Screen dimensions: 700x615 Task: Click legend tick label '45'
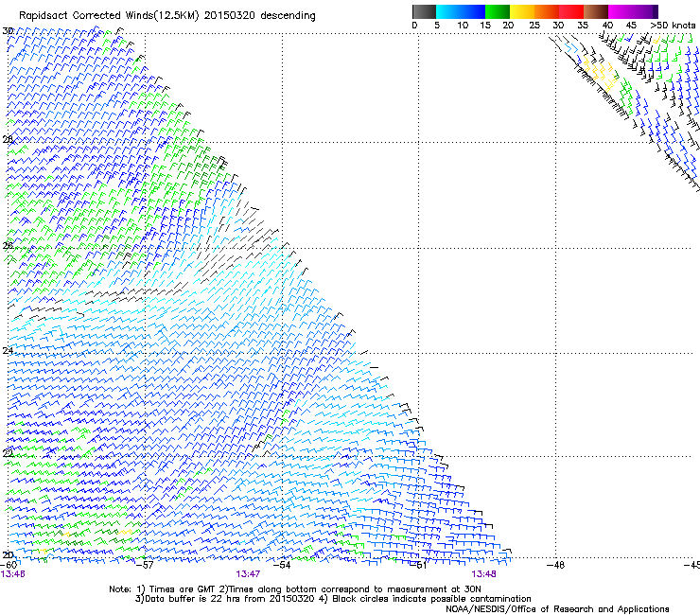tap(631, 25)
